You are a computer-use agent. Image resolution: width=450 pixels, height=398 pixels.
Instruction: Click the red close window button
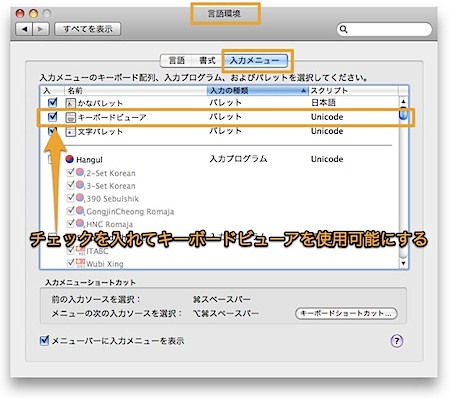coord(20,14)
